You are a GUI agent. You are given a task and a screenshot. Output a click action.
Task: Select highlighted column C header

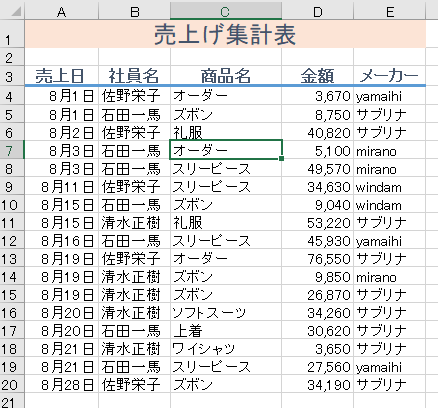226,11
